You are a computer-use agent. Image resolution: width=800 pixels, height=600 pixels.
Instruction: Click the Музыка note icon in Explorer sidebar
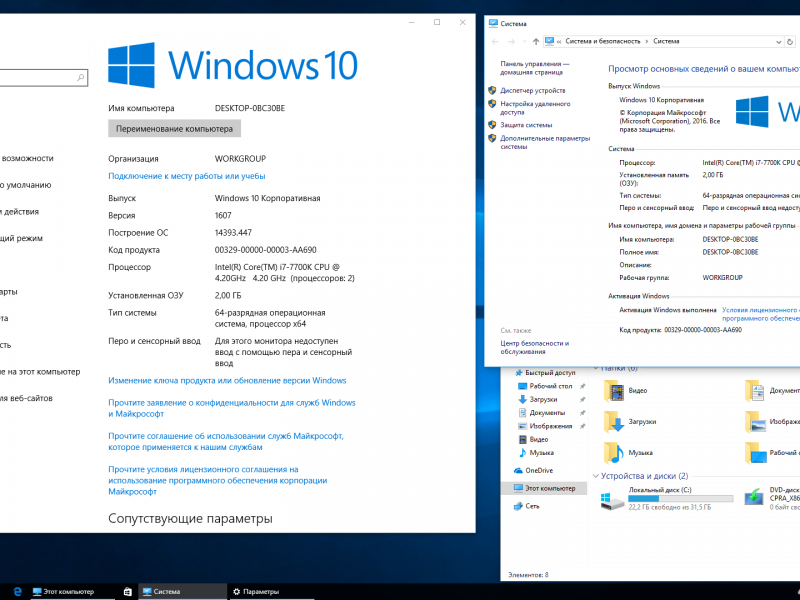coord(522,453)
